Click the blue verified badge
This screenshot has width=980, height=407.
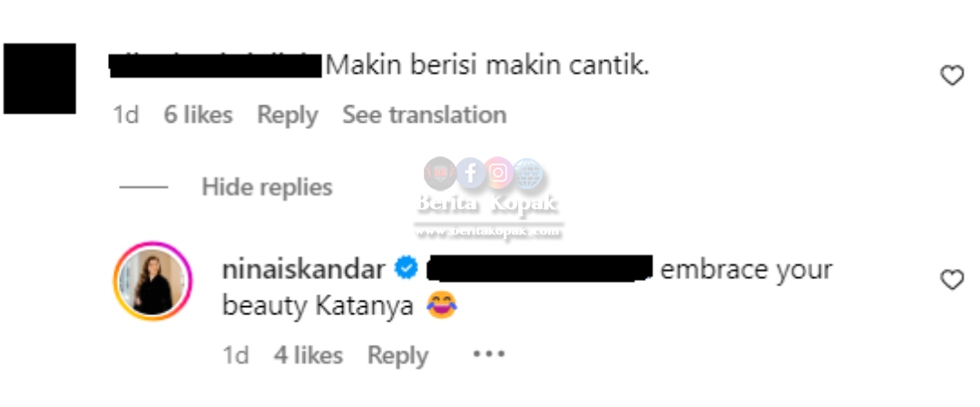pos(407,269)
